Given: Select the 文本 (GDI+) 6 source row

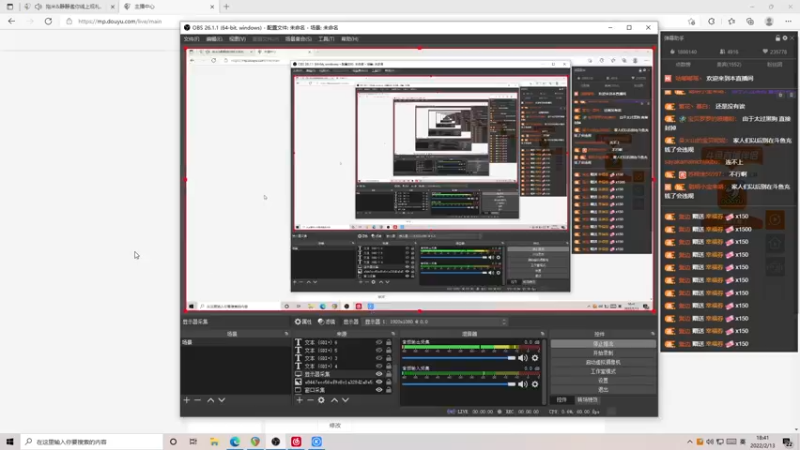Looking at the screenshot, I should pos(344,342).
